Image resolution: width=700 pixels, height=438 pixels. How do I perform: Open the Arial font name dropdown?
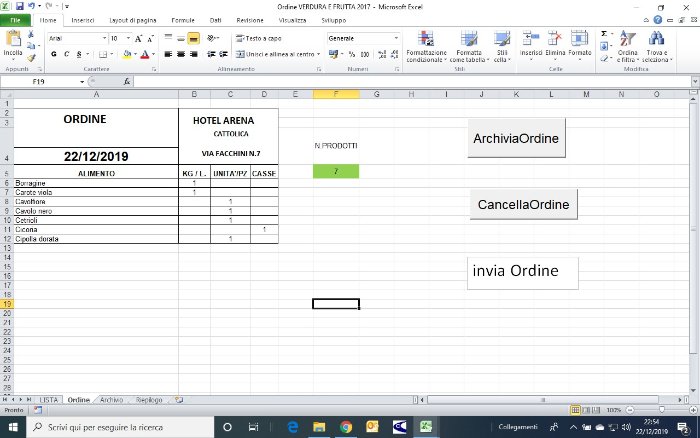104,38
